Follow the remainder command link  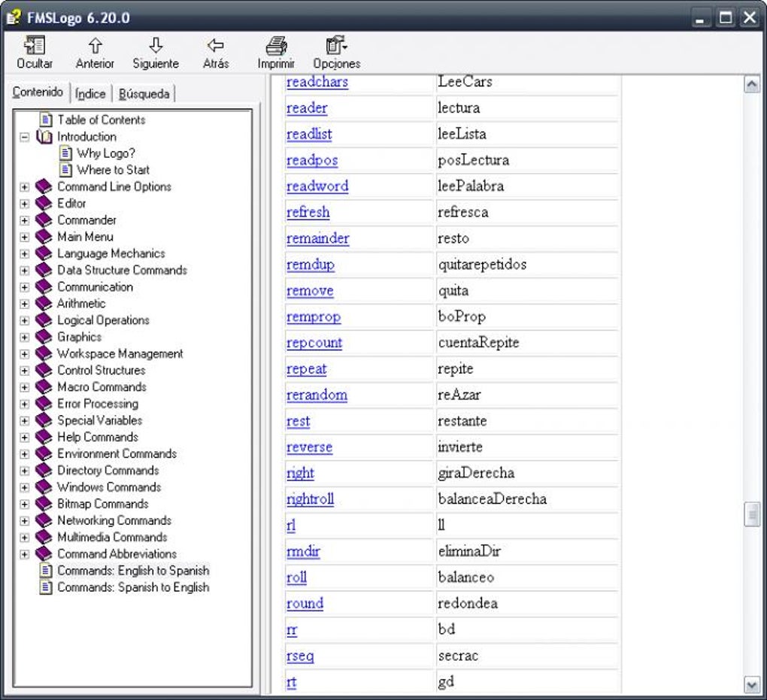coord(317,238)
